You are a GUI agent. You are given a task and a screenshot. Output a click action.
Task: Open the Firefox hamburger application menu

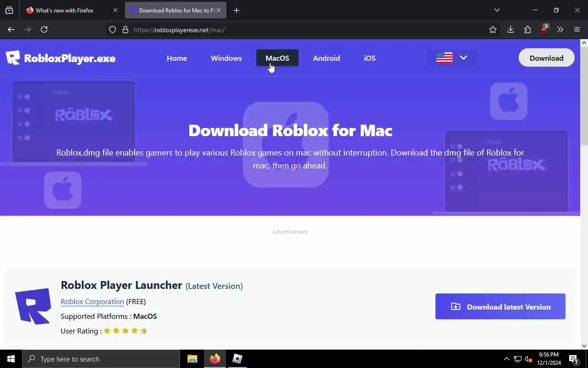coord(577,29)
